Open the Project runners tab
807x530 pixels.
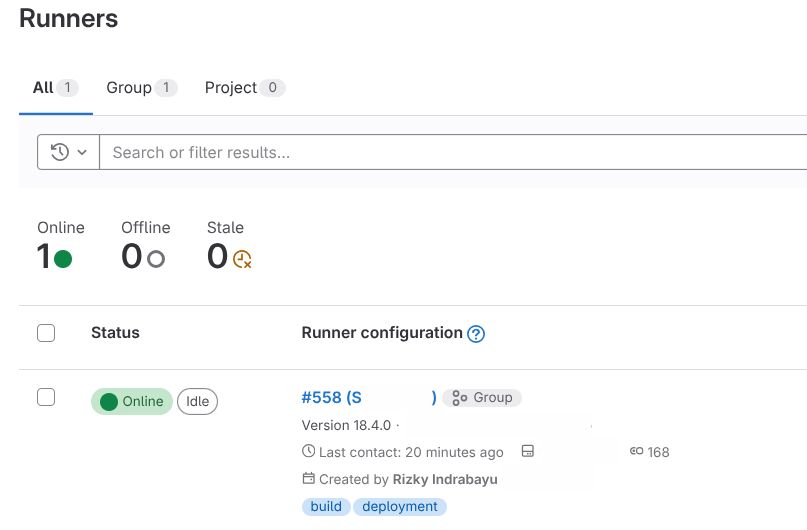coord(244,88)
